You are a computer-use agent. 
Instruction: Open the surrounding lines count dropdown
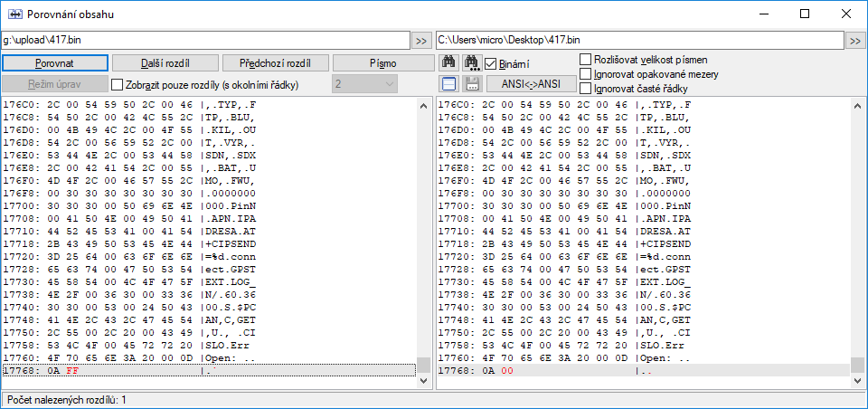(x=364, y=84)
